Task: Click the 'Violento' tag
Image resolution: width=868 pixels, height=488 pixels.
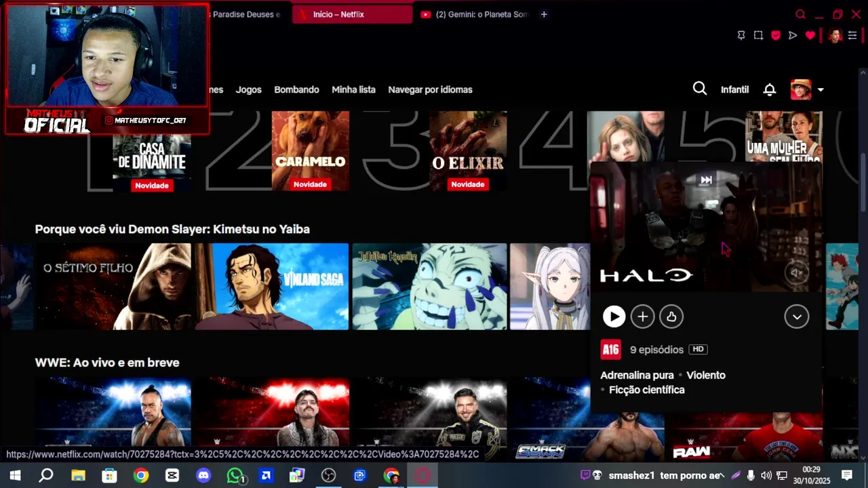Action: coord(706,375)
